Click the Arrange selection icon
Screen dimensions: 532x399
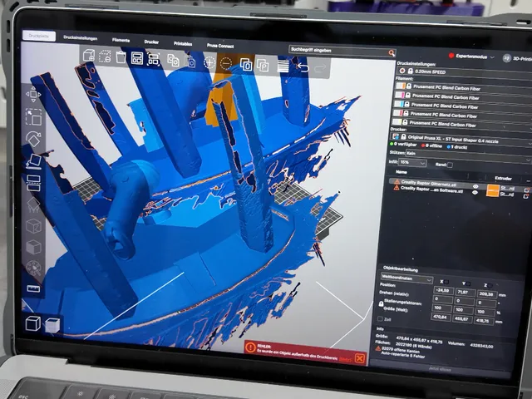click(153, 59)
